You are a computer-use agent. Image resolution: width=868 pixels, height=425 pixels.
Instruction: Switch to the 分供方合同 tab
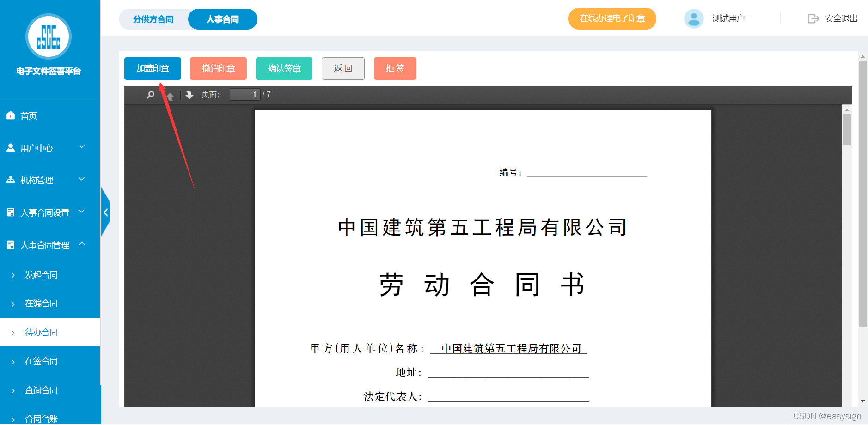click(153, 19)
